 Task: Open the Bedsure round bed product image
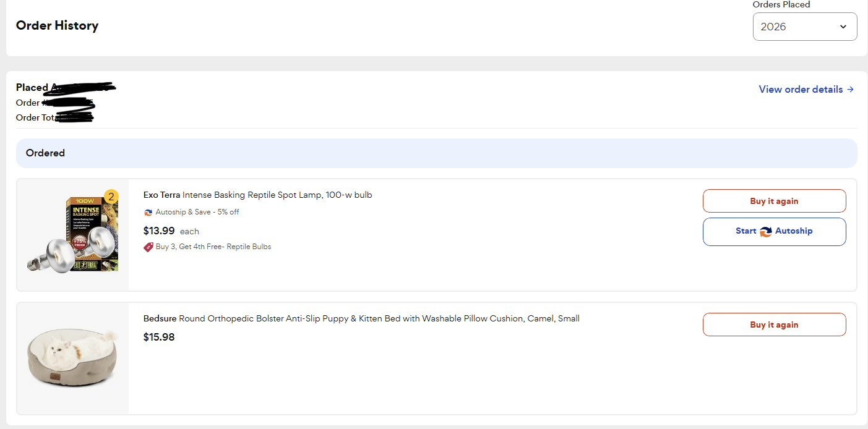click(73, 358)
